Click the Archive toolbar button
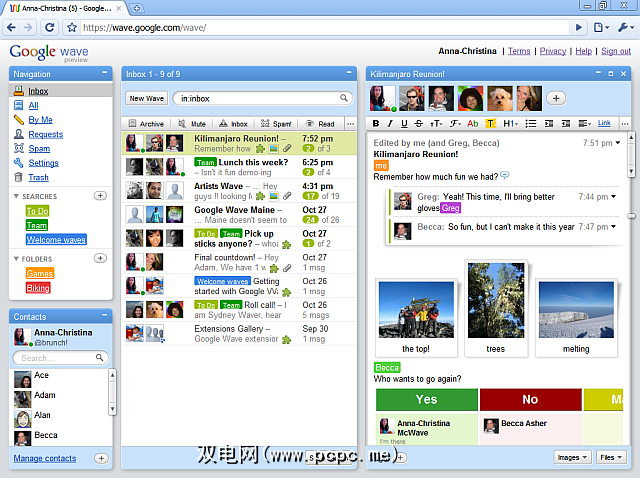The height and width of the screenshot is (478, 640). click(146, 124)
